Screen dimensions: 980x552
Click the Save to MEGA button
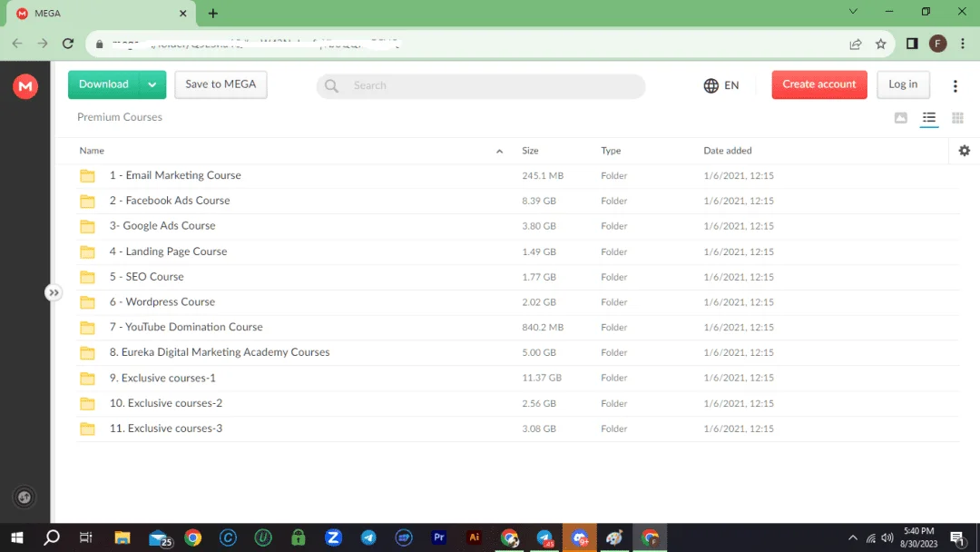[x=220, y=84]
